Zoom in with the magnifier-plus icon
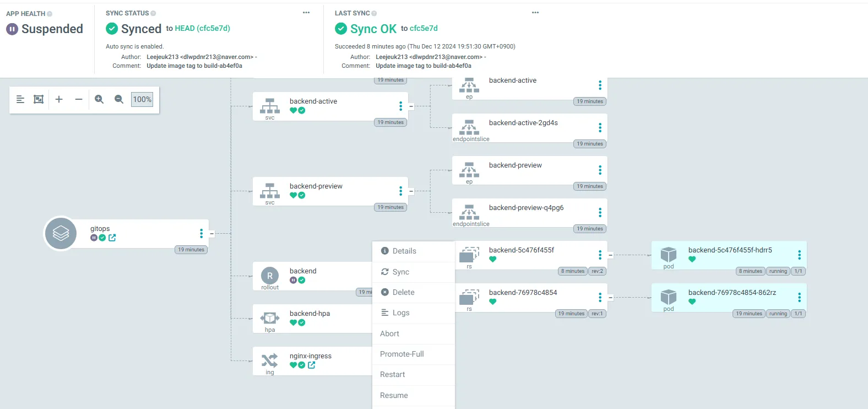Screen dimensions: 868x409 coord(99,99)
